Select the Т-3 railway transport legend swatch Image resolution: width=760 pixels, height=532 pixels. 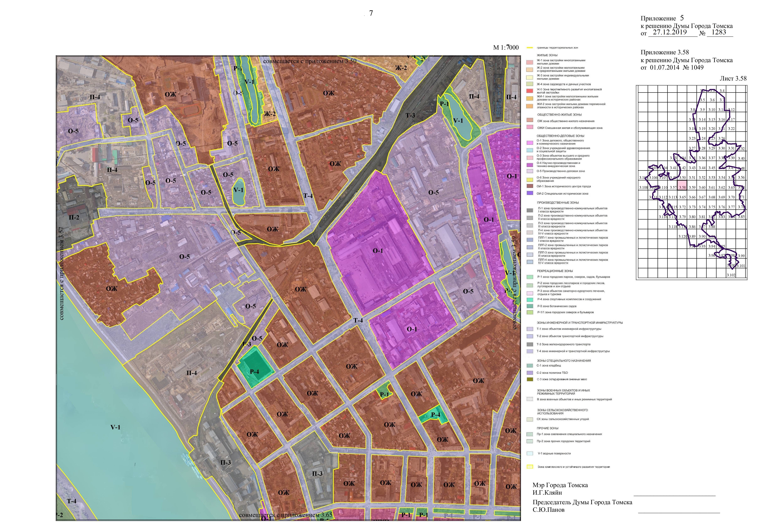[x=530, y=344]
